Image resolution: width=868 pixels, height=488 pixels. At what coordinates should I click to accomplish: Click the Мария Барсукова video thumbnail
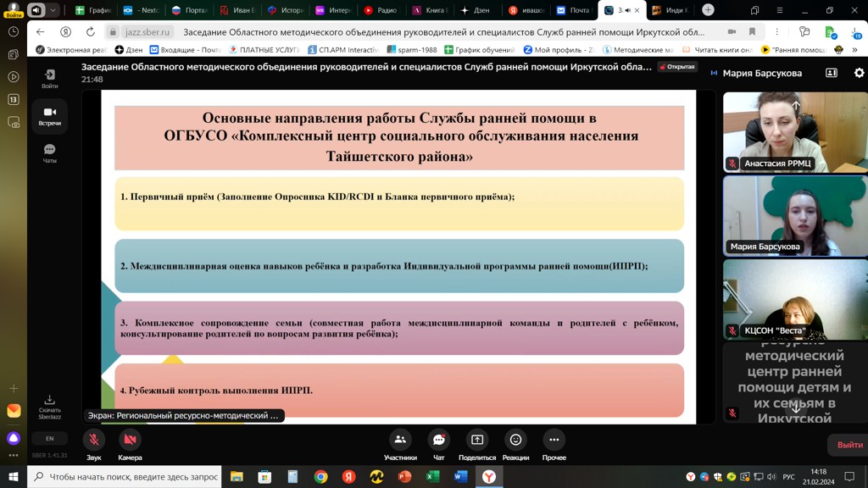(794, 215)
